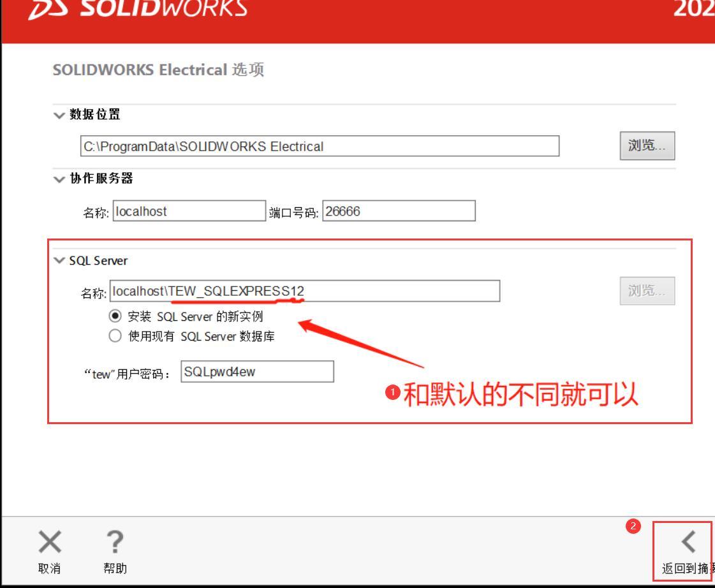Click the 数据位置 section title
Image resolution: width=715 pixels, height=588 pixels.
[95, 114]
